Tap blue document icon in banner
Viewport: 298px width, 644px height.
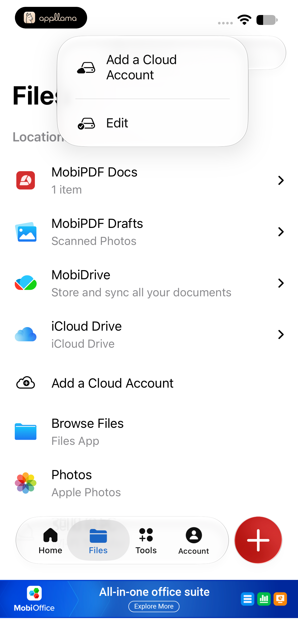pos(248,599)
